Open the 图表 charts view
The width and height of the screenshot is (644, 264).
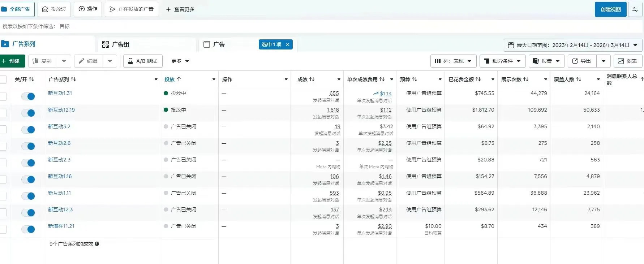pos(628,61)
